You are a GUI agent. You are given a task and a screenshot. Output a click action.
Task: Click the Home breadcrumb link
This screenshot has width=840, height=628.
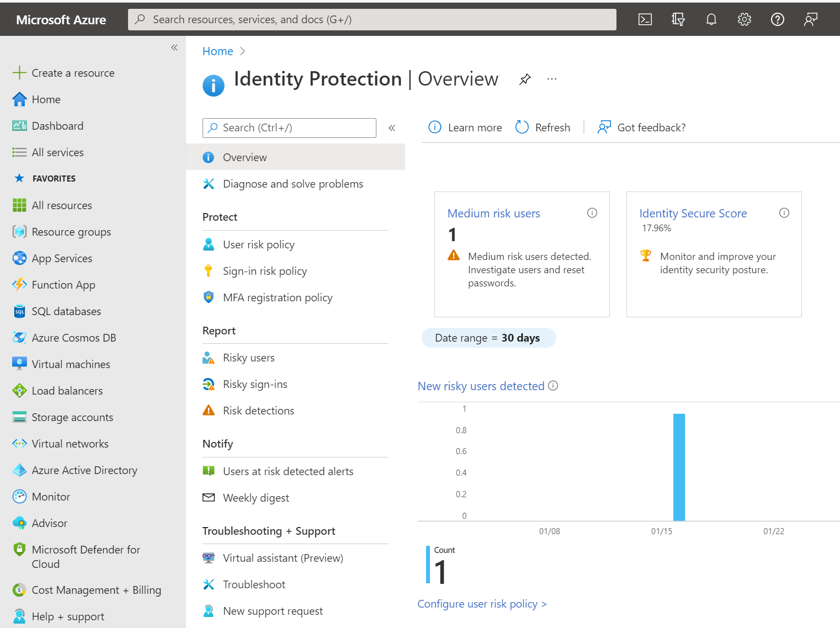217,51
